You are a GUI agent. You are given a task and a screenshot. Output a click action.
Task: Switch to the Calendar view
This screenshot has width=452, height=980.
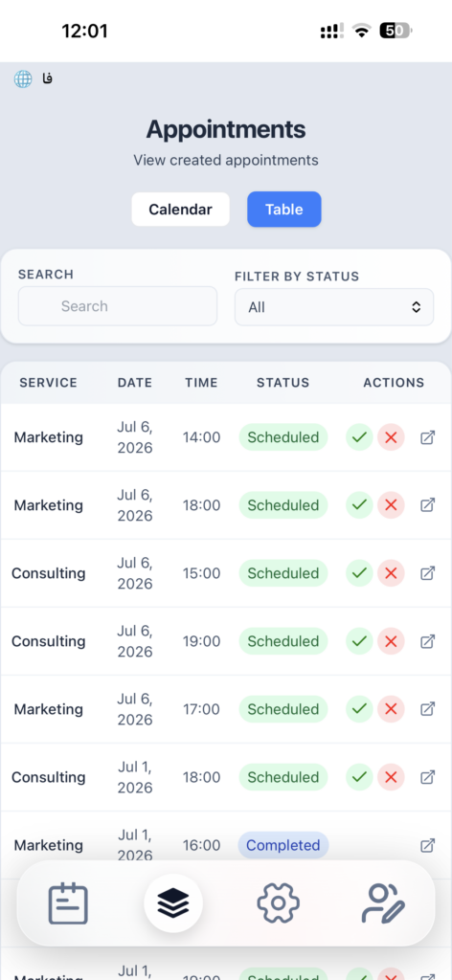[181, 210]
